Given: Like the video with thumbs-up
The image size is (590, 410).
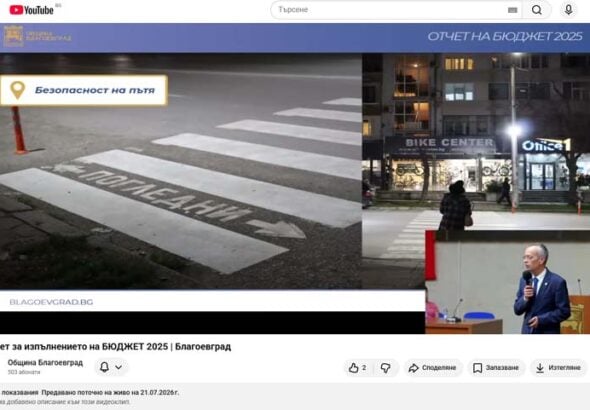Looking at the screenshot, I should [357, 367].
